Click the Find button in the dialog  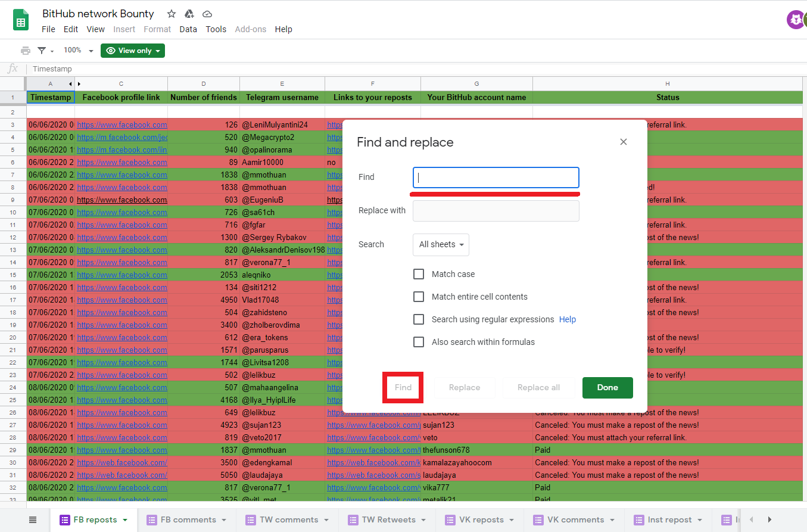403,387
